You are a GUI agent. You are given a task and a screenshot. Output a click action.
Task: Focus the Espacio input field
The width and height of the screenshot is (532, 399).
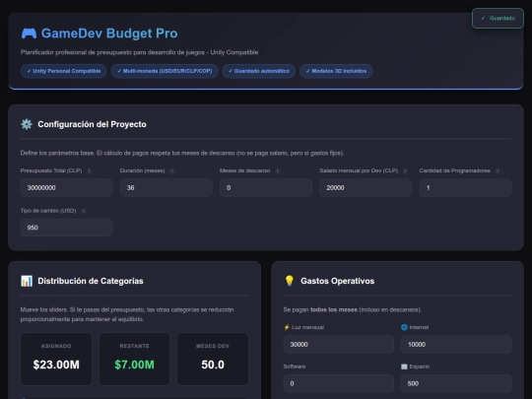coord(456,383)
